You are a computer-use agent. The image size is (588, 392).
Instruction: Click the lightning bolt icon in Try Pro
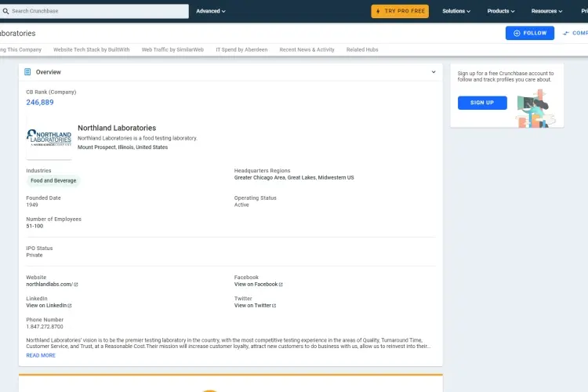pyautogui.click(x=378, y=11)
